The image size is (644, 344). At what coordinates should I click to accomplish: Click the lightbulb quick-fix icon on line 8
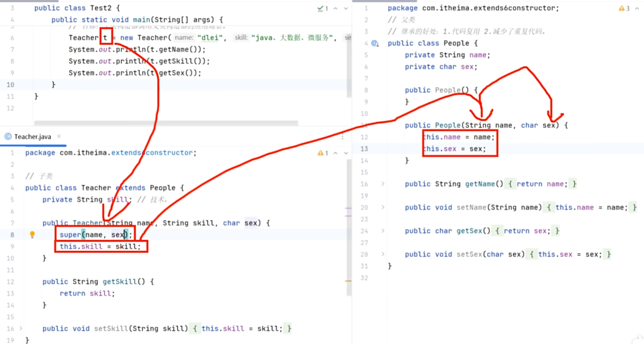pos(32,234)
